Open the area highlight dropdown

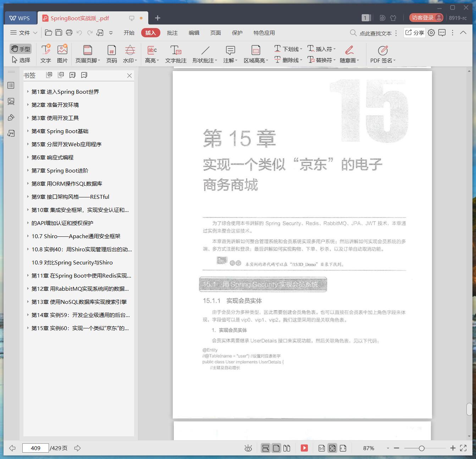click(x=256, y=54)
